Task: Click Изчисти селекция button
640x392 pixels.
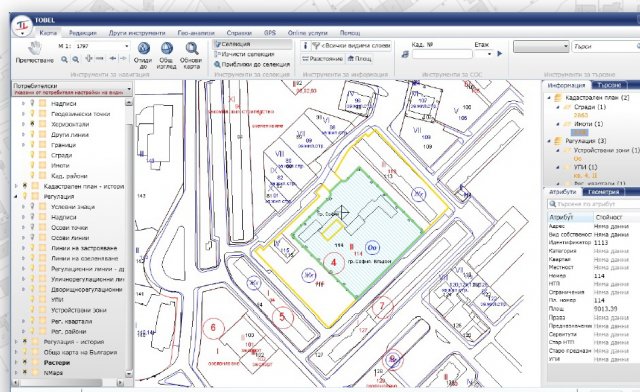Action: tap(247, 54)
